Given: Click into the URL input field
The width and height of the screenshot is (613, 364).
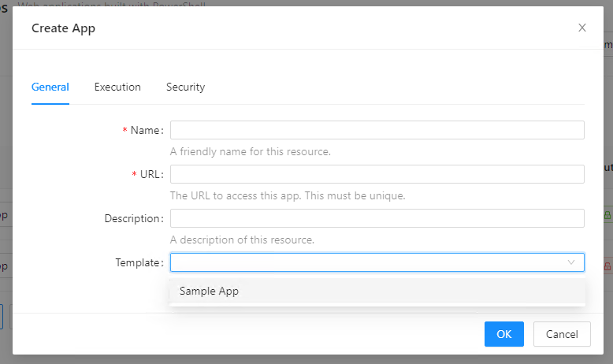Looking at the screenshot, I should pos(377,174).
